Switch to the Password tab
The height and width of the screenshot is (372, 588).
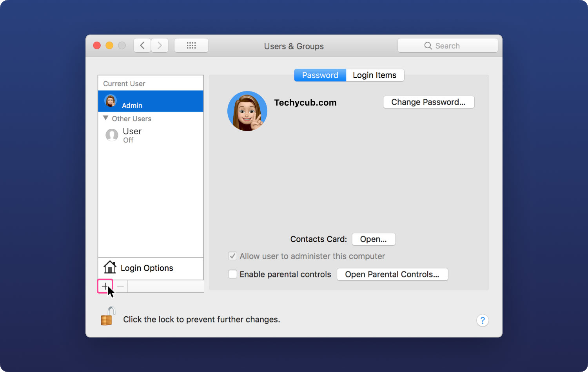tap(320, 75)
